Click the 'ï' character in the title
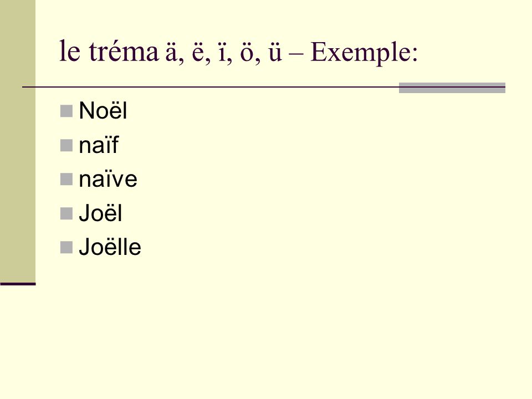 pyautogui.click(x=222, y=54)
